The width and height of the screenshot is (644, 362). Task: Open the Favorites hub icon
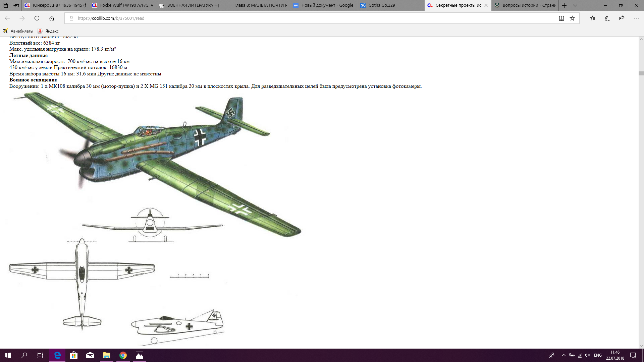[592, 18]
